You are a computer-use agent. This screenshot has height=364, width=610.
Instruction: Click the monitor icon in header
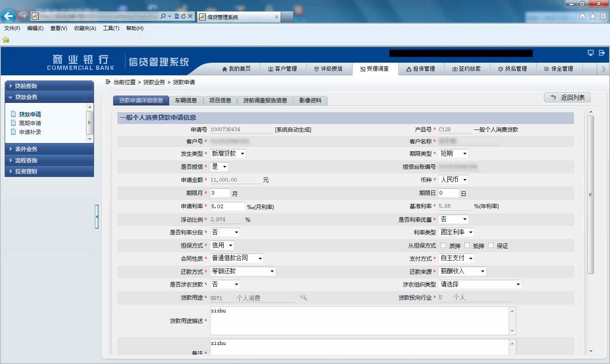591,53
